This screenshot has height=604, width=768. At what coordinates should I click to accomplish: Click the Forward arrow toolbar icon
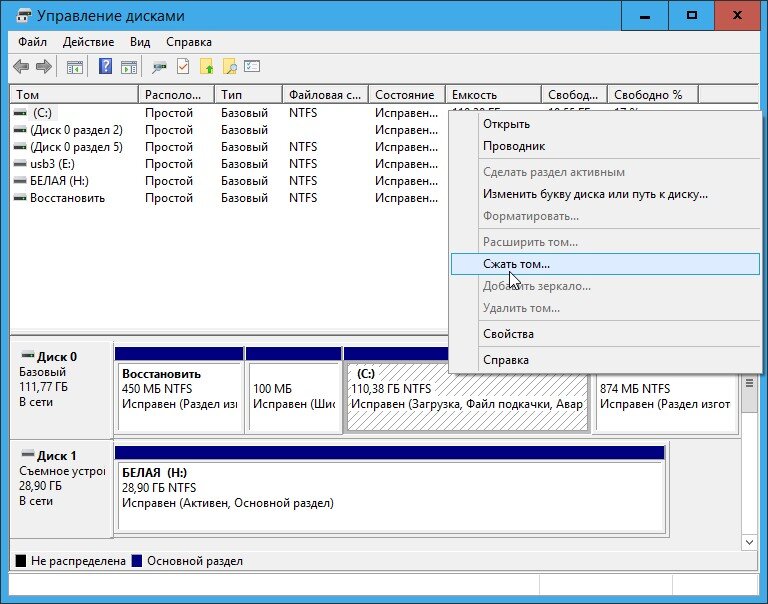tap(44, 66)
